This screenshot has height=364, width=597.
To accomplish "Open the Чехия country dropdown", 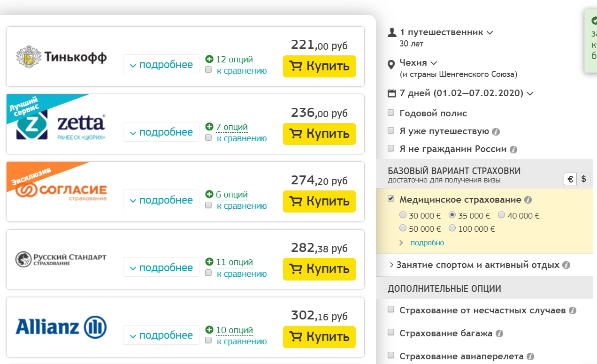I will (418, 63).
